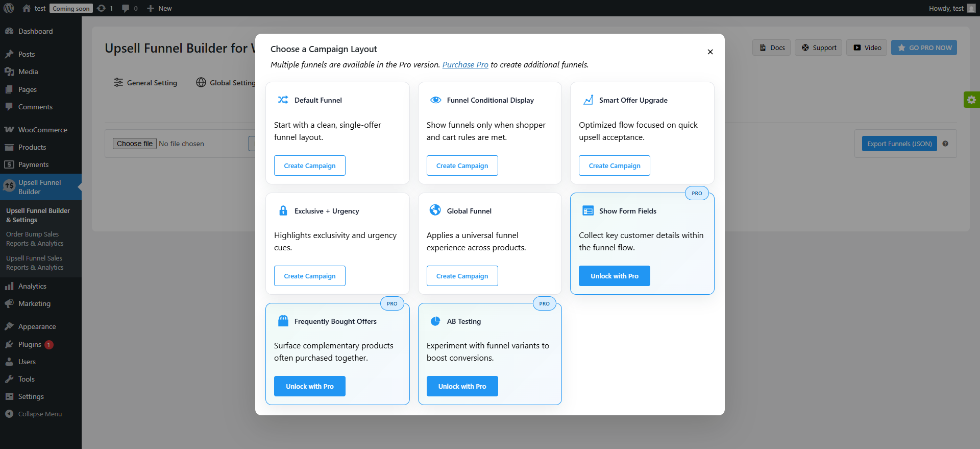Unlock Show Form Fields with Pro
Viewport: 980px width, 449px height.
click(x=615, y=276)
